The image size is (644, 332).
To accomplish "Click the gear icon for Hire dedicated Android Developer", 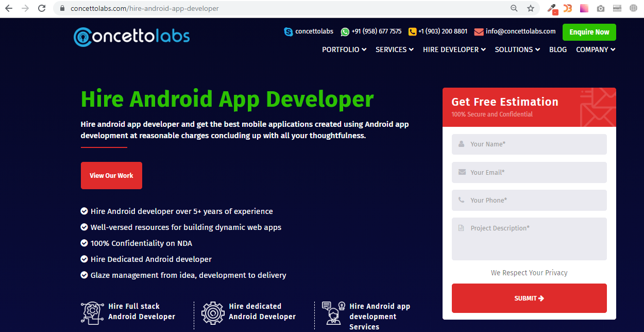I will pyautogui.click(x=213, y=312).
